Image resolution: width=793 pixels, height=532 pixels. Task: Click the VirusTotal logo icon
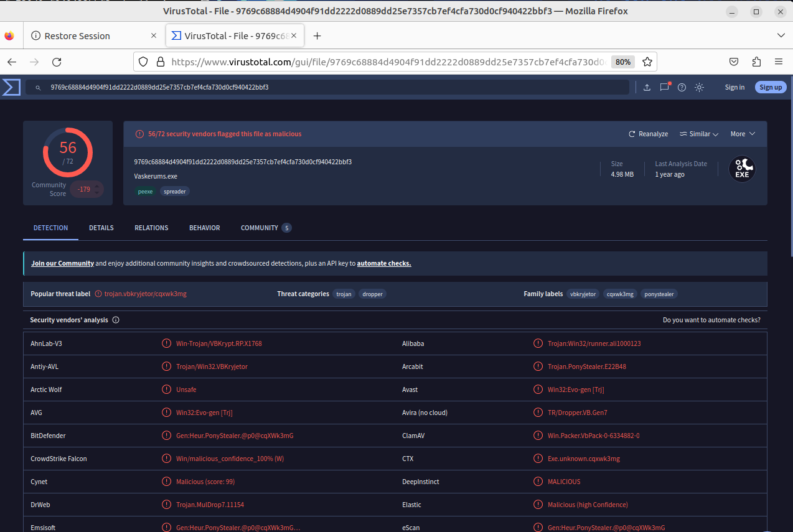pos(11,87)
